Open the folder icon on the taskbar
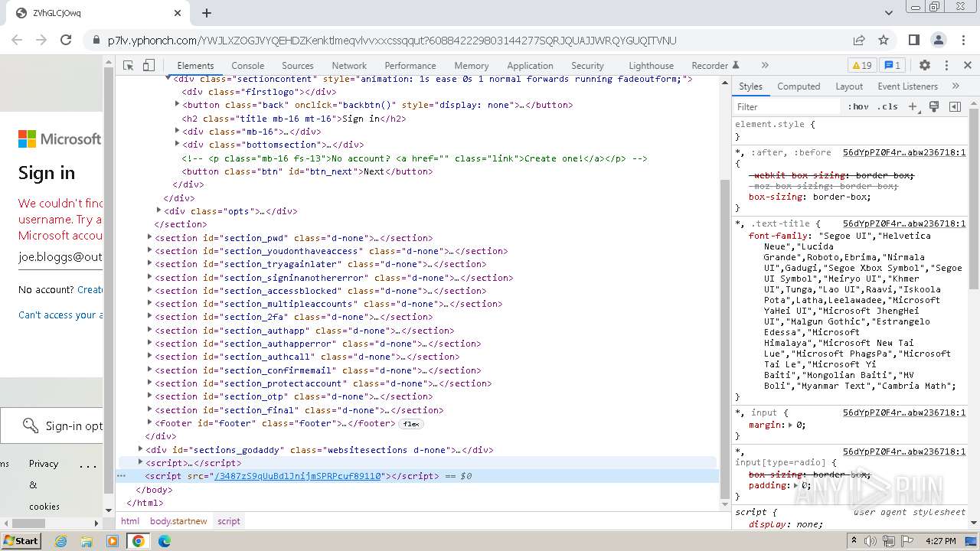This screenshot has height=551, width=980. click(87, 541)
